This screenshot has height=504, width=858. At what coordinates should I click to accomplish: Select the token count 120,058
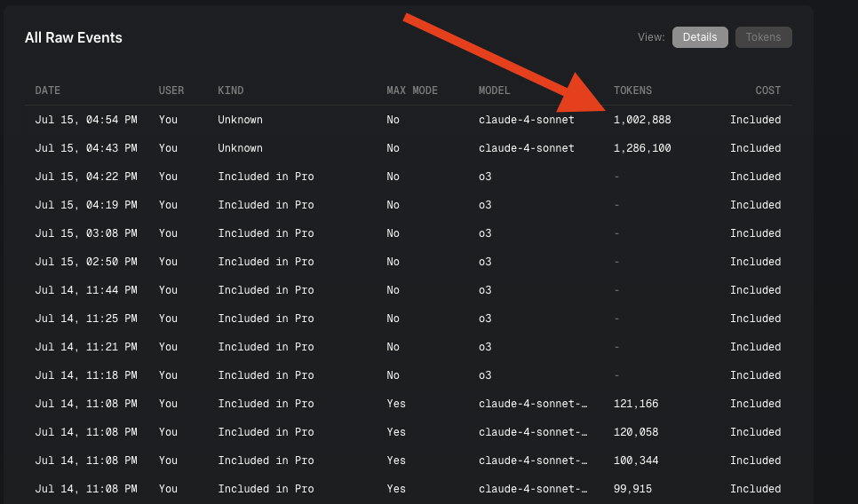point(636,432)
